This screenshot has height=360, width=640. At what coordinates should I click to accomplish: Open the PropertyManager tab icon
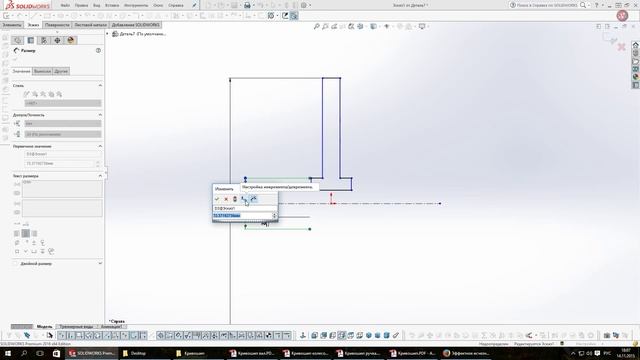tap(31, 40)
